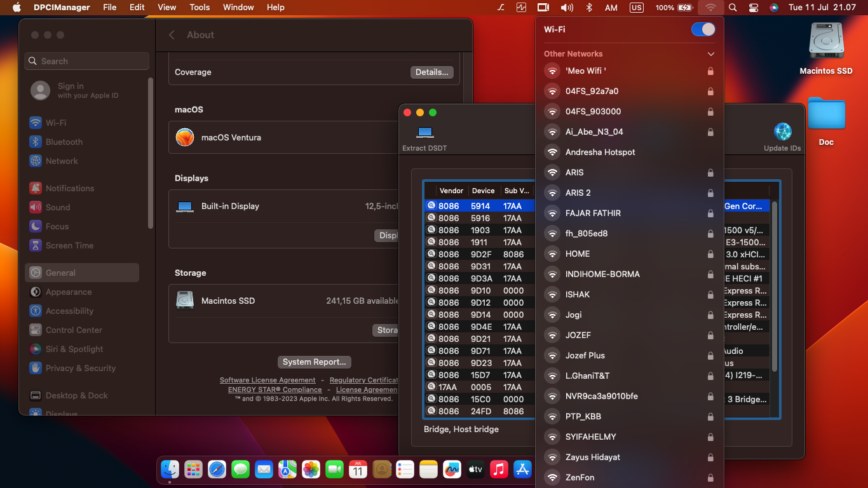Open the Tools menu
Screen dimensions: 868x488
200,8
